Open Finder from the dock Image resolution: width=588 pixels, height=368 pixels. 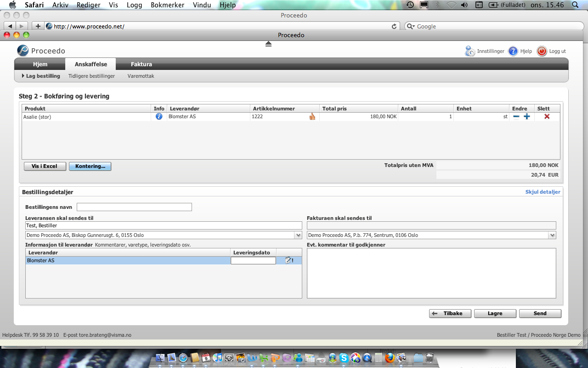(x=161, y=357)
